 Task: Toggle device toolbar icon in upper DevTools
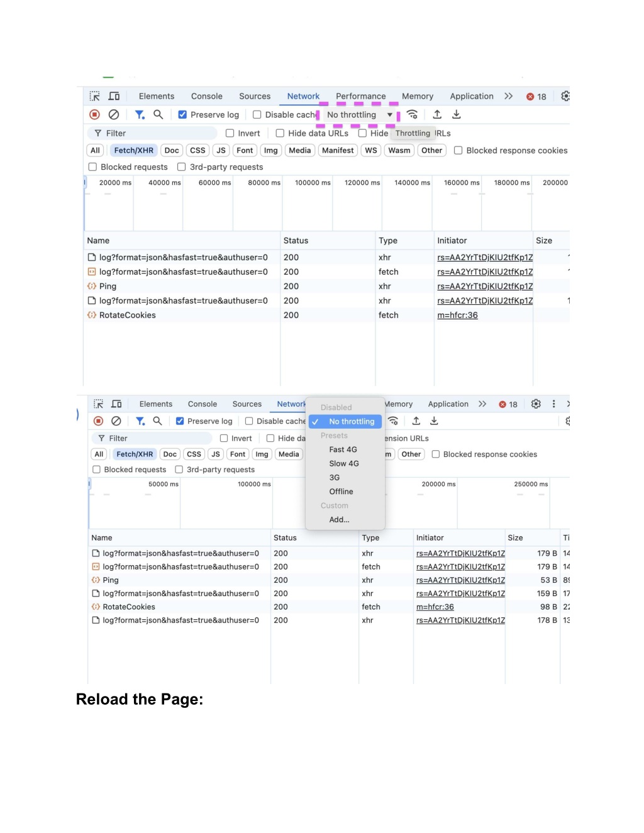pos(114,96)
